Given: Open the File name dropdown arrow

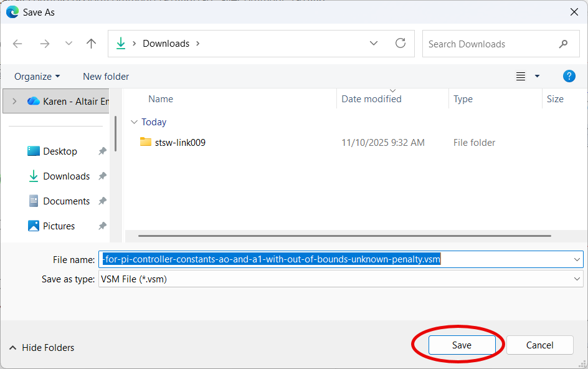Looking at the screenshot, I should 576,259.
